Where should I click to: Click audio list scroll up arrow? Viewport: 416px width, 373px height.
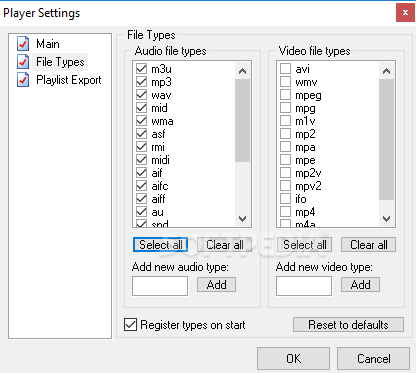click(243, 71)
